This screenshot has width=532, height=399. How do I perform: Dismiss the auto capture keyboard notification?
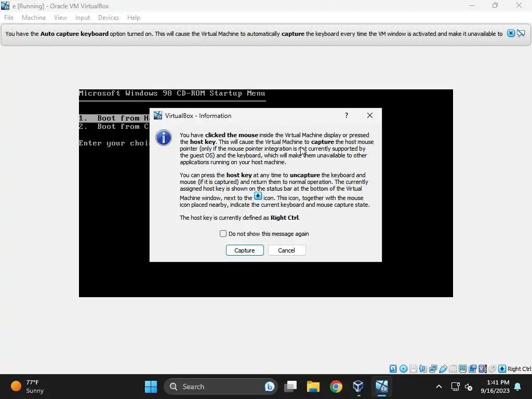pos(511,33)
